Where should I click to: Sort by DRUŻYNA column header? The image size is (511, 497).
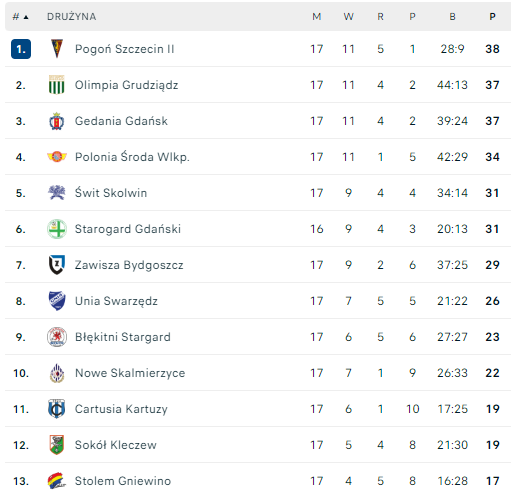click(x=72, y=17)
